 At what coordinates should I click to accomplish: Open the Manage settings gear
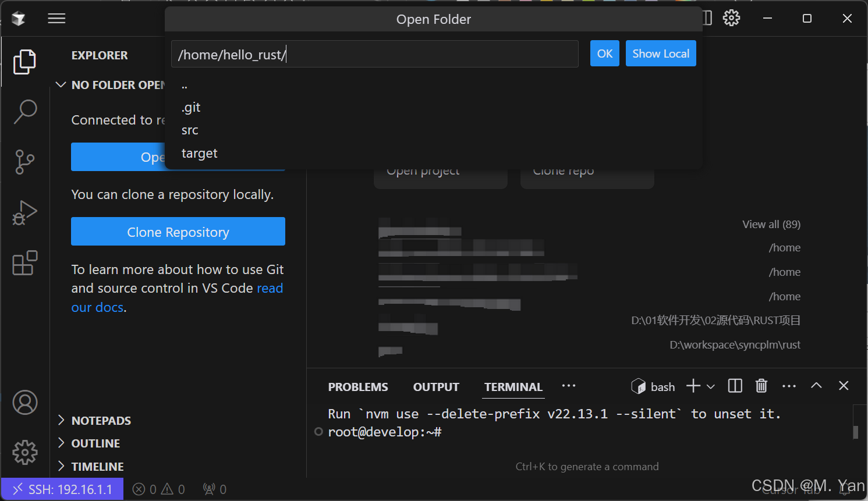tap(24, 453)
